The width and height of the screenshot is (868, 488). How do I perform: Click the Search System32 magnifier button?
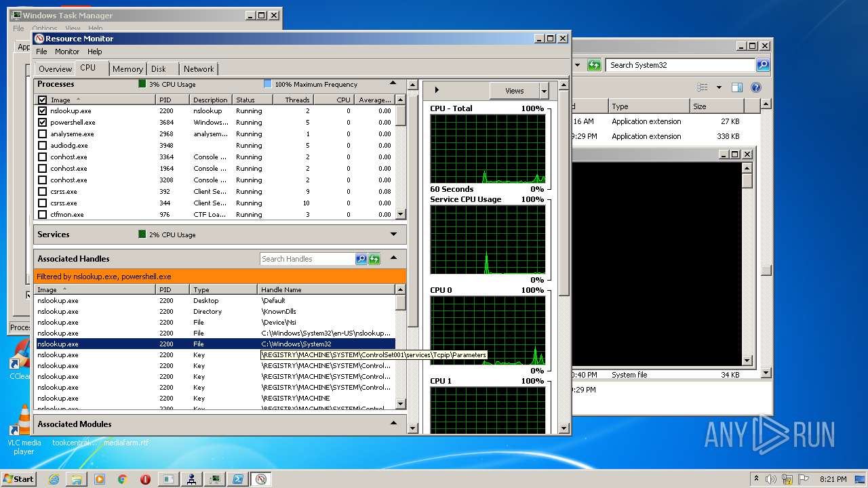763,65
